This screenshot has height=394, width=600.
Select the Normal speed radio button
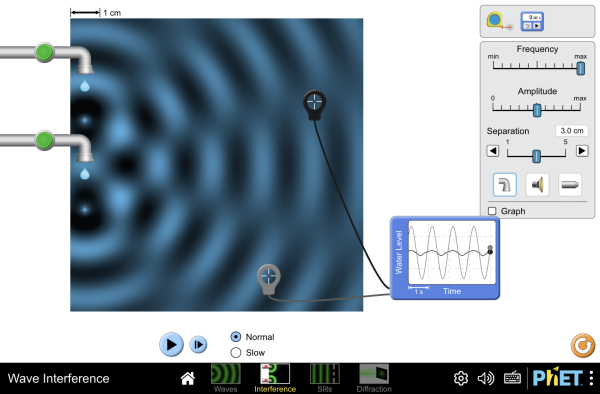[x=236, y=337]
